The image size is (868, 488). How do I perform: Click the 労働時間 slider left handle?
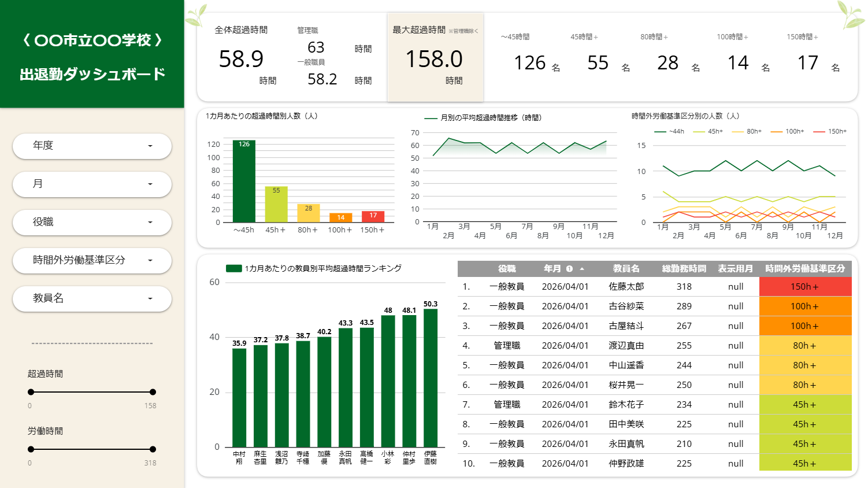point(31,449)
